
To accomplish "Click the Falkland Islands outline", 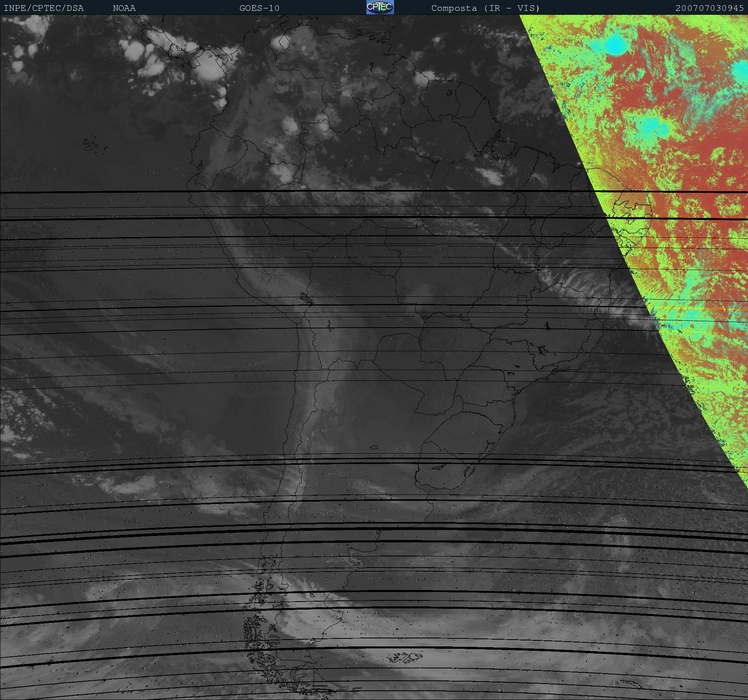I will (404, 657).
